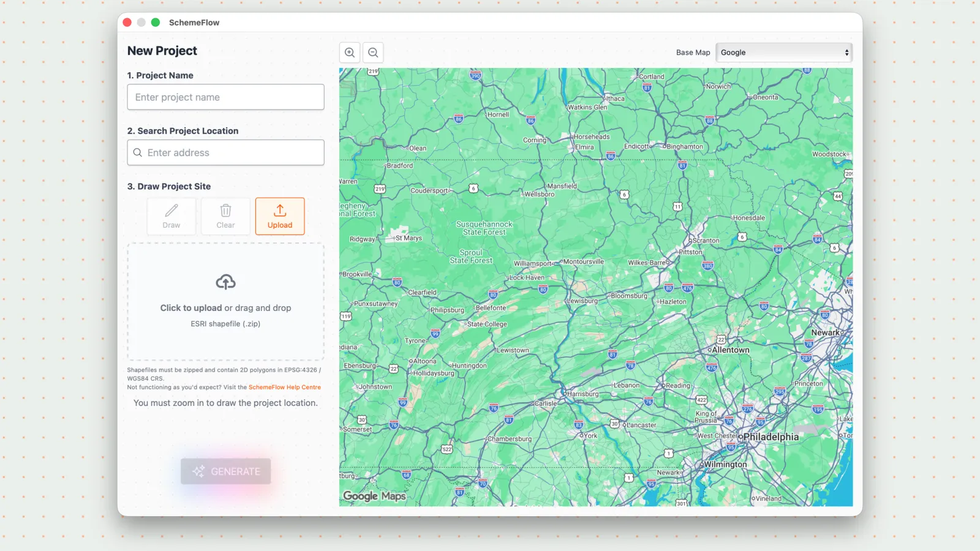Select the Sproul State Forest label

[x=471, y=257]
